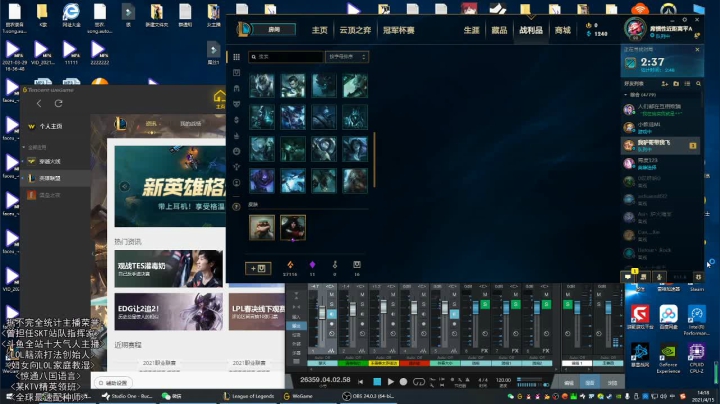Screen dimensions: 720x404
Task: Toggle record arm on mixer channel 1
Action: (x=332, y=324)
